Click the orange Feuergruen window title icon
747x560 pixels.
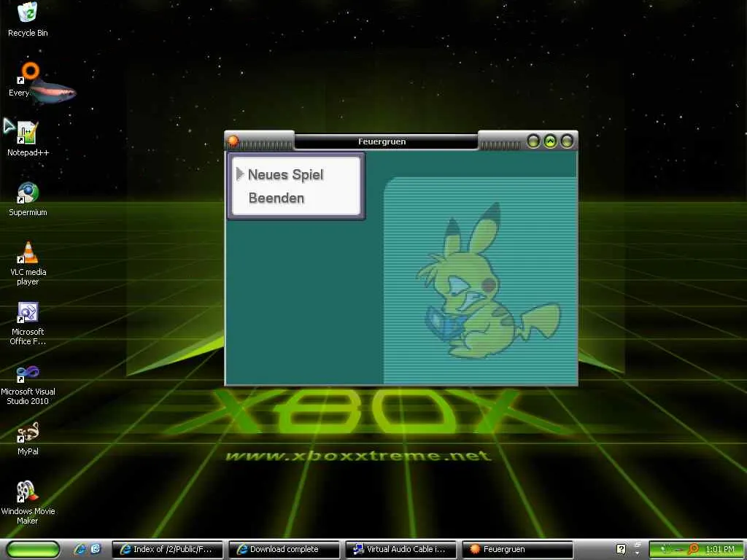tap(233, 141)
